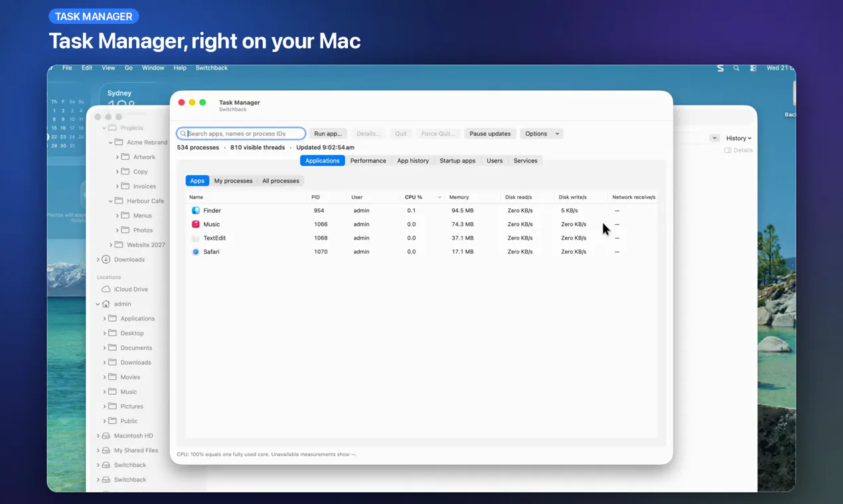Switch filter to My processes
This screenshot has width=843, height=504.
pos(233,181)
